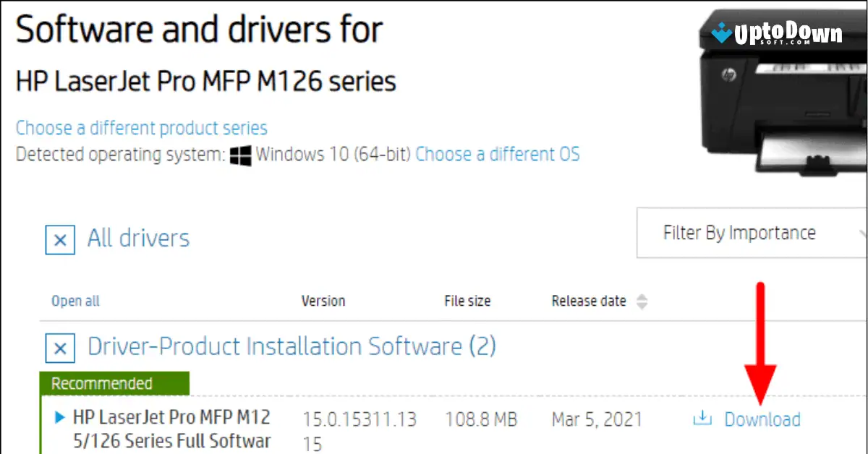Click the dropdown chevron on Filter By Importance
This screenshot has width=868, height=454.
[862, 233]
